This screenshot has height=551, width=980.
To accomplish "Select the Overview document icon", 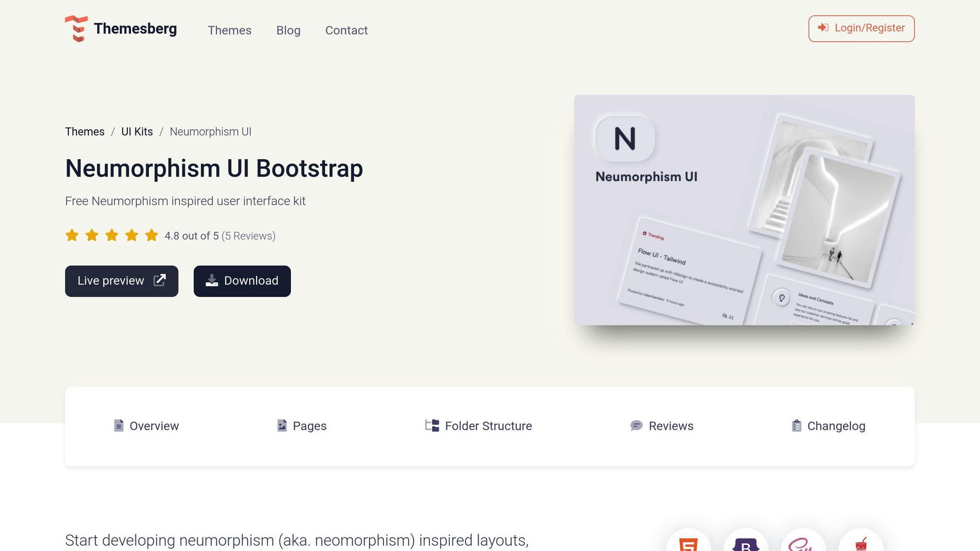I will coord(118,426).
